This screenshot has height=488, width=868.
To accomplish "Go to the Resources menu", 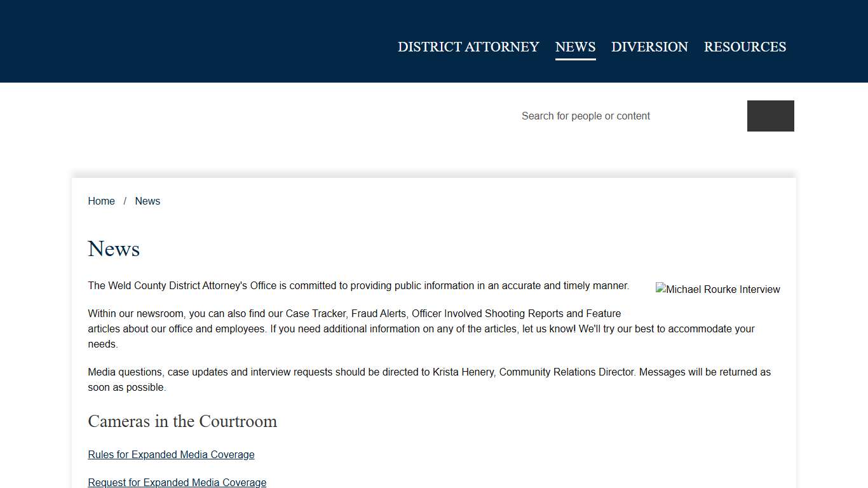I will [745, 47].
